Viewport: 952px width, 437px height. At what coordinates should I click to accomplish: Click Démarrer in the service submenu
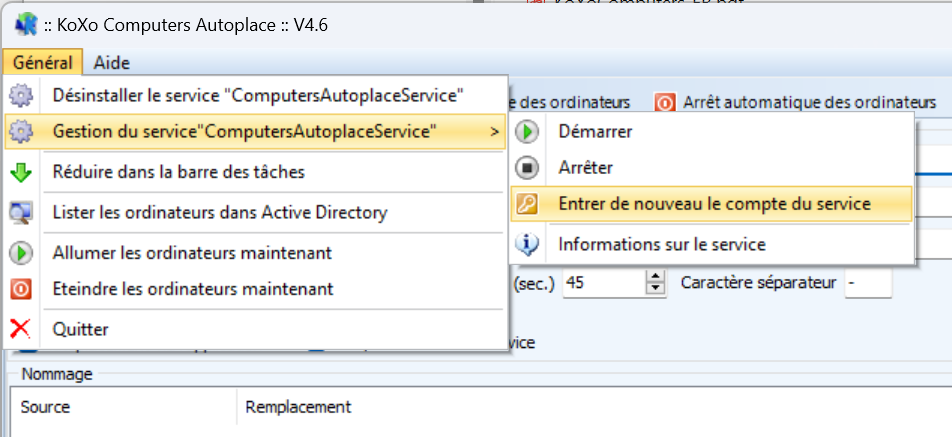pos(712,131)
